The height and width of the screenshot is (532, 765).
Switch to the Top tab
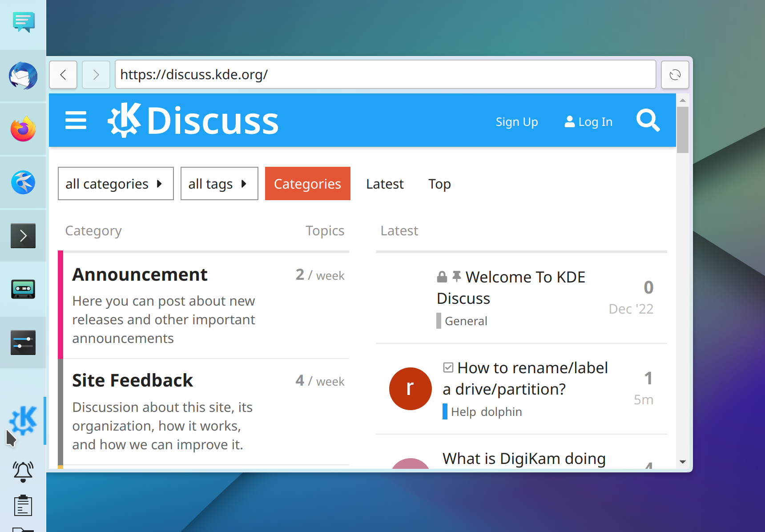pyautogui.click(x=439, y=184)
